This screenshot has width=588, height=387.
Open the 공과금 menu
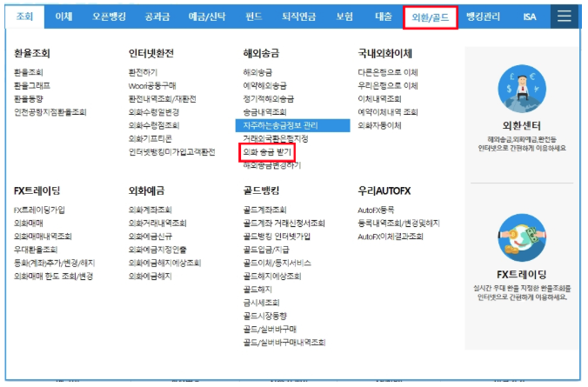157,17
